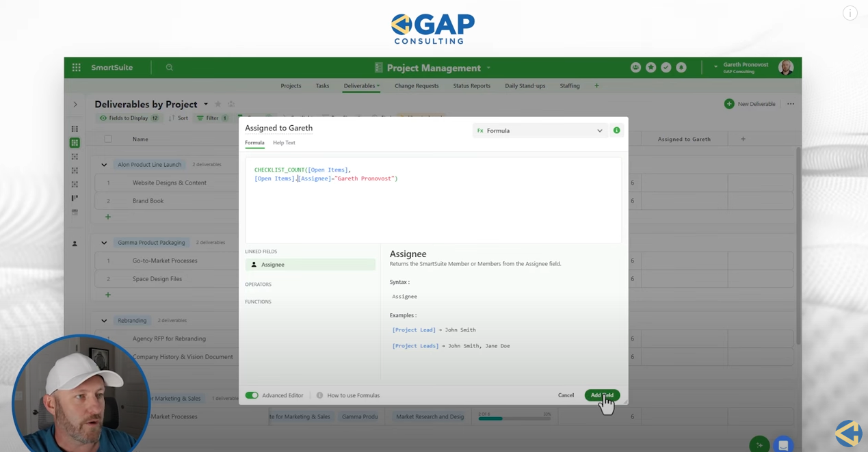The image size is (868, 452).
Task: Open favorites star in the green header
Action: pos(650,67)
